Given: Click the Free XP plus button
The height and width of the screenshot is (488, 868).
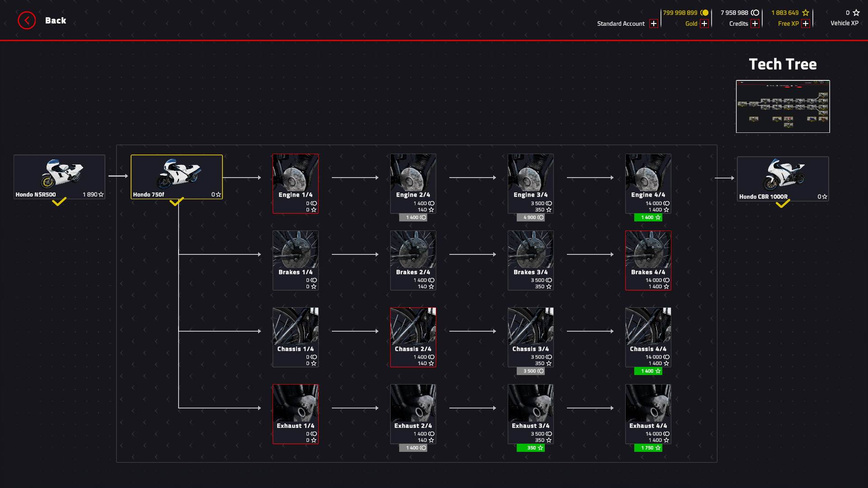Looking at the screenshot, I should 807,23.
